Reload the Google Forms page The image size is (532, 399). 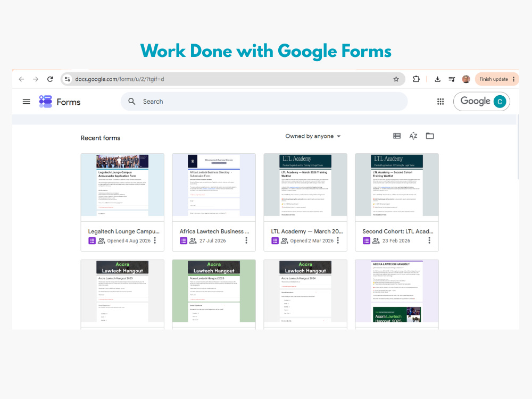click(x=50, y=79)
